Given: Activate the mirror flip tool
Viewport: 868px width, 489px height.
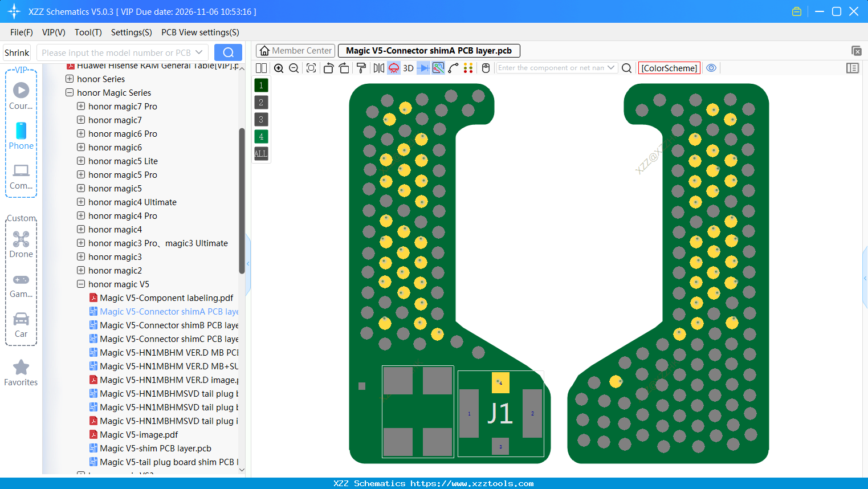Looking at the screenshot, I should point(378,68).
